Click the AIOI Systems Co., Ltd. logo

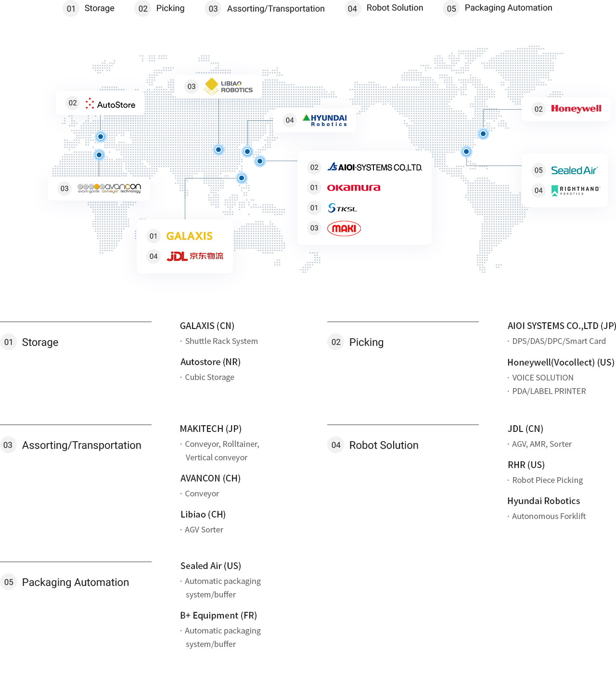pyautogui.click(x=375, y=167)
